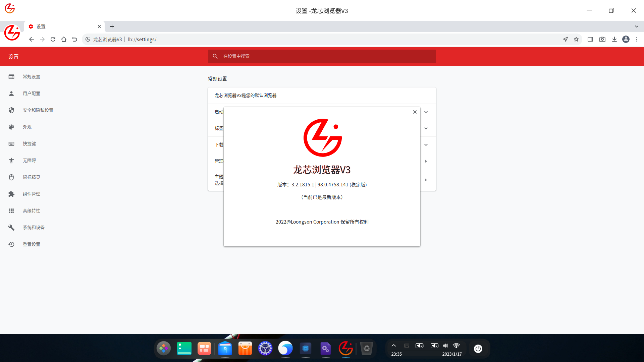Click the bookmark star icon
644x362 pixels.
[x=576, y=39]
